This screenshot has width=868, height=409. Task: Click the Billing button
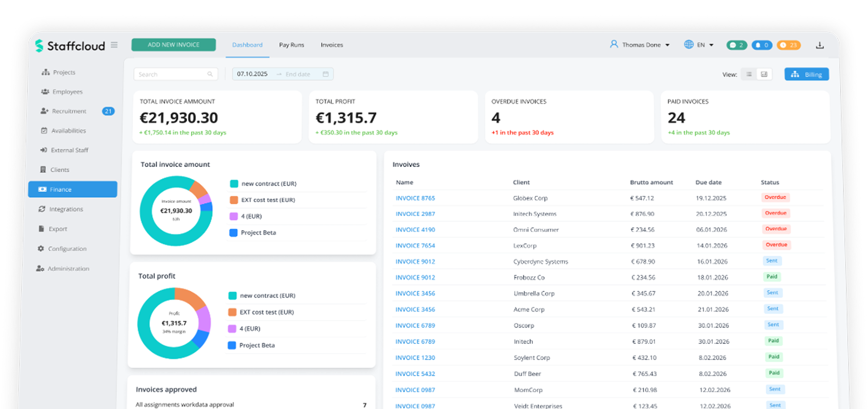806,74
